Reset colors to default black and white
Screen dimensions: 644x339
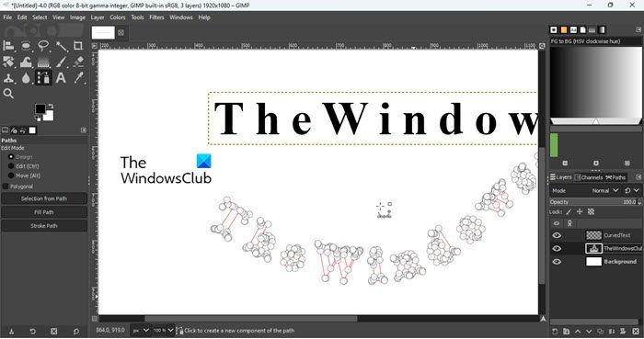click(38, 119)
